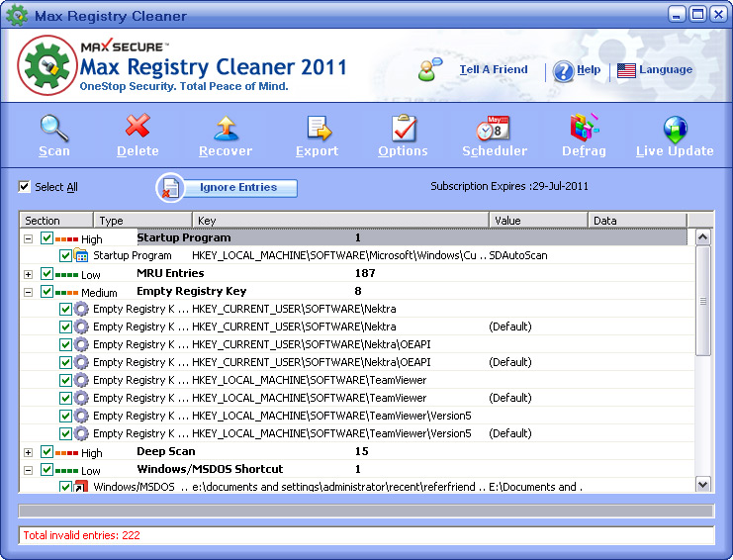
Task: Launch the Defrag tool icon
Action: 584,128
